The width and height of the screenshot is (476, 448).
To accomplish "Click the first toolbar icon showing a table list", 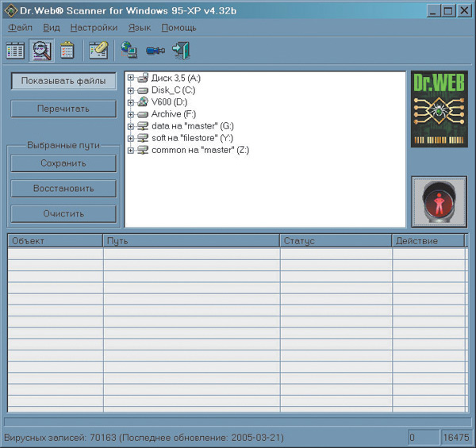I will [15, 51].
